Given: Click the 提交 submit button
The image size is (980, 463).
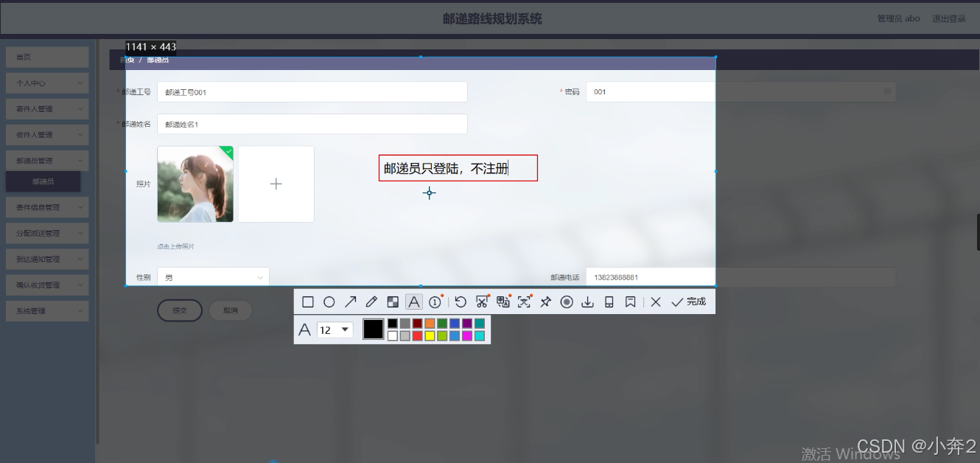Looking at the screenshot, I should point(179,310).
